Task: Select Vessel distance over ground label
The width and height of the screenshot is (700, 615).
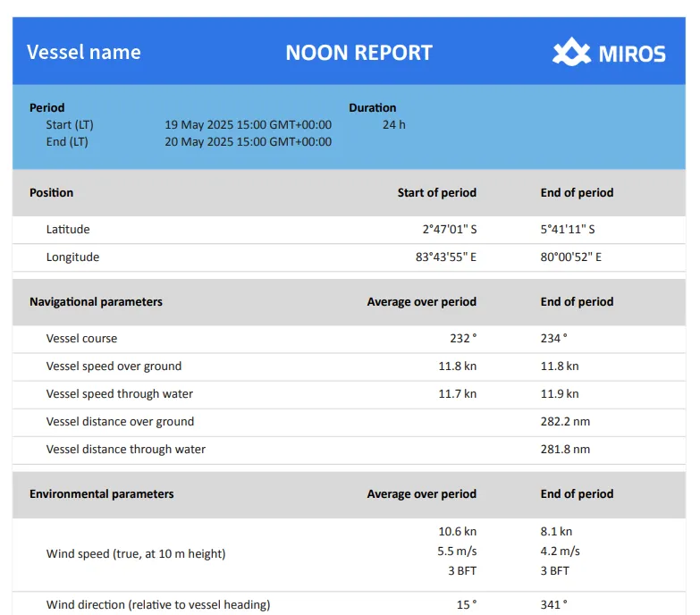Action: coord(120,421)
